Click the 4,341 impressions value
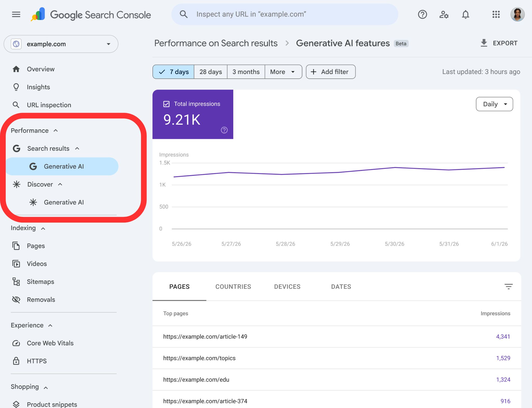532x408 pixels. coord(503,337)
